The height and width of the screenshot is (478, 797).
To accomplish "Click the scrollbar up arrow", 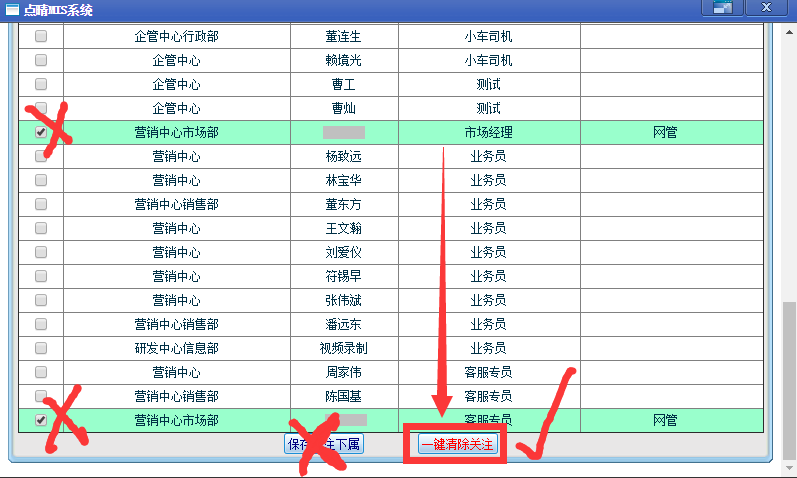I will point(789,32).
